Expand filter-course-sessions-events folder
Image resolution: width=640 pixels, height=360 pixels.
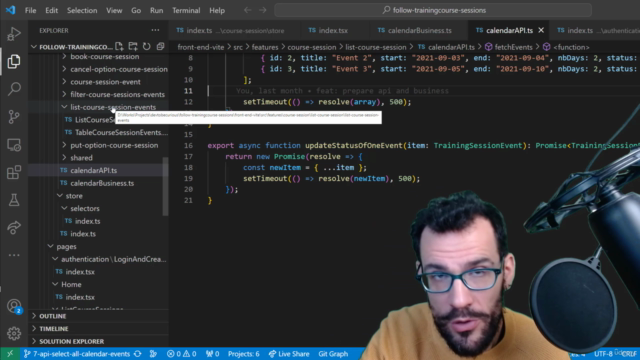tap(113, 94)
